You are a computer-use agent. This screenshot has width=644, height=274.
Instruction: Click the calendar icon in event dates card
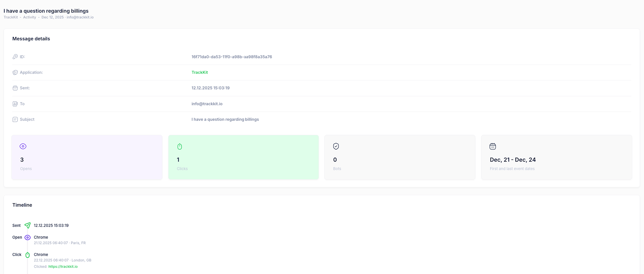[x=493, y=146]
